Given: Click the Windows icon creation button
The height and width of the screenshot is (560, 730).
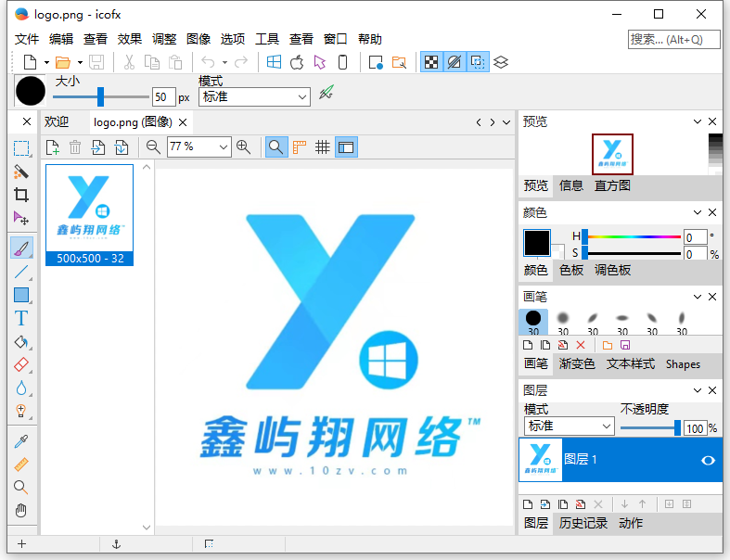Looking at the screenshot, I should pos(274,62).
